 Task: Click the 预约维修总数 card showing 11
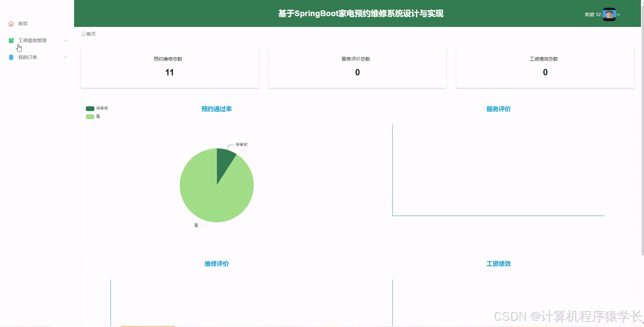tap(169, 67)
